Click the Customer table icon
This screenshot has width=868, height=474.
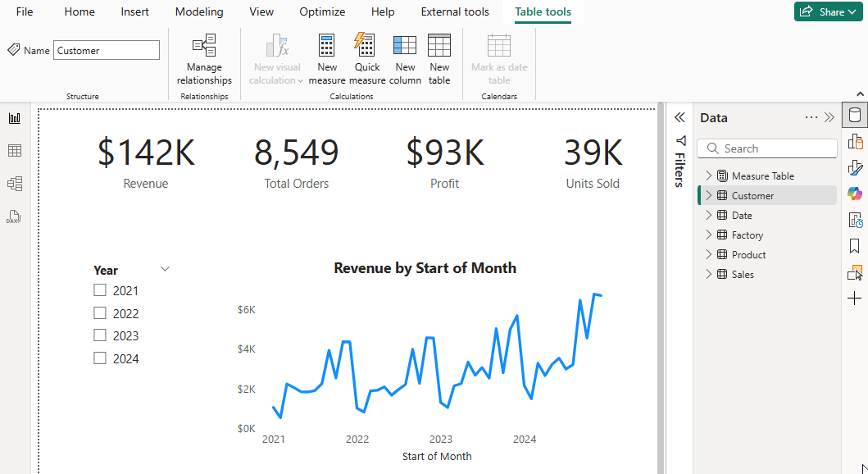click(x=722, y=195)
